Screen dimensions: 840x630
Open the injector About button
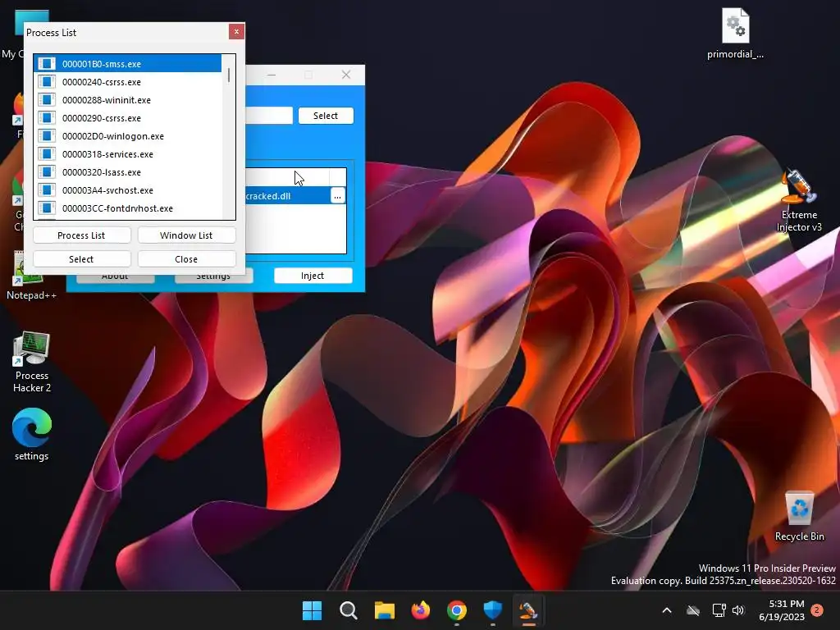115,279
